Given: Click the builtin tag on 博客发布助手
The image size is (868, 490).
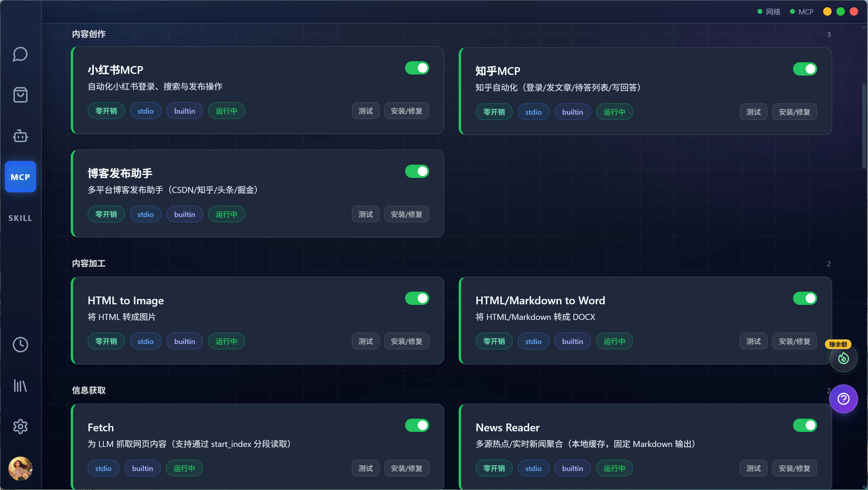Looking at the screenshot, I should pos(184,214).
